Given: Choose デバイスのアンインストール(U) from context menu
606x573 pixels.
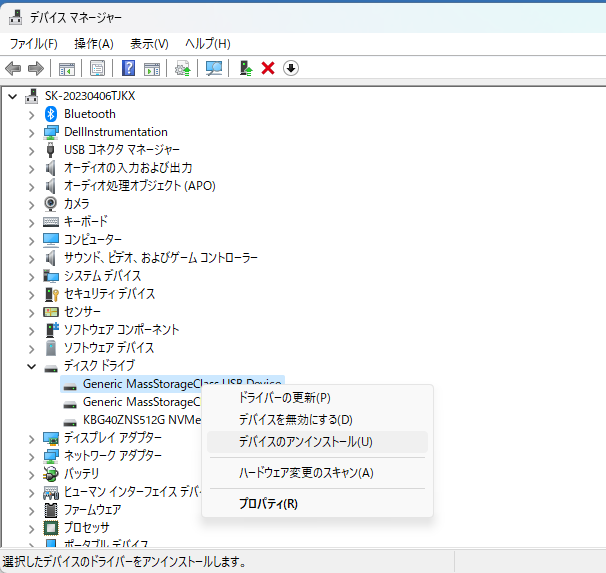Looking at the screenshot, I should [305, 441].
